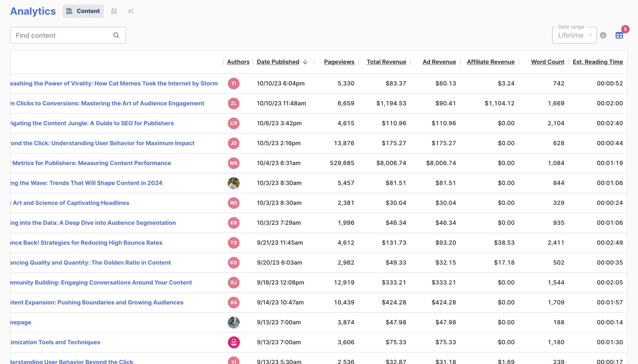Open the Cat Memes virality article link

click(114, 83)
